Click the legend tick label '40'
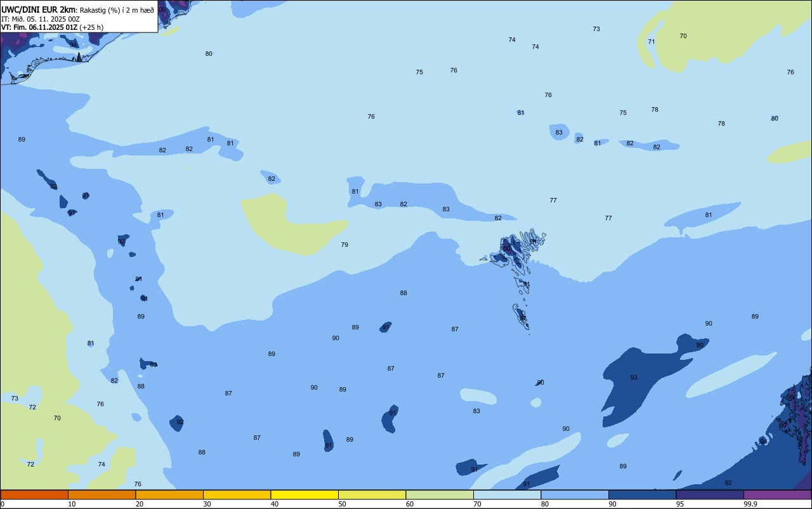The image size is (812, 509). pyautogui.click(x=275, y=504)
